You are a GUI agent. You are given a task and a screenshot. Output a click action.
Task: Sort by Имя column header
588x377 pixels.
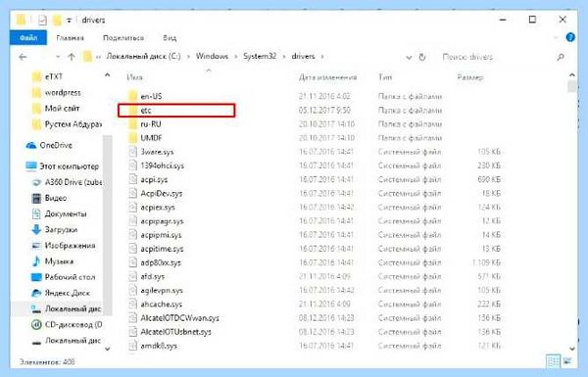134,77
